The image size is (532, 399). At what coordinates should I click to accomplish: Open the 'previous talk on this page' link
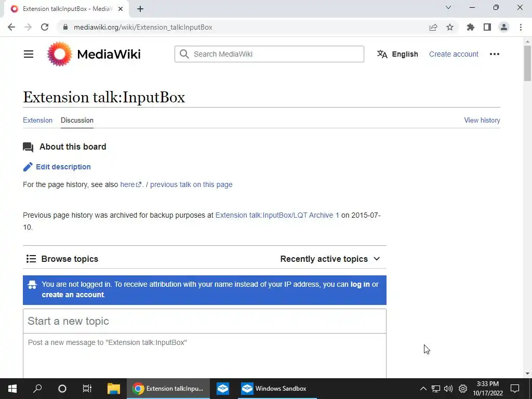click(191, 184)
